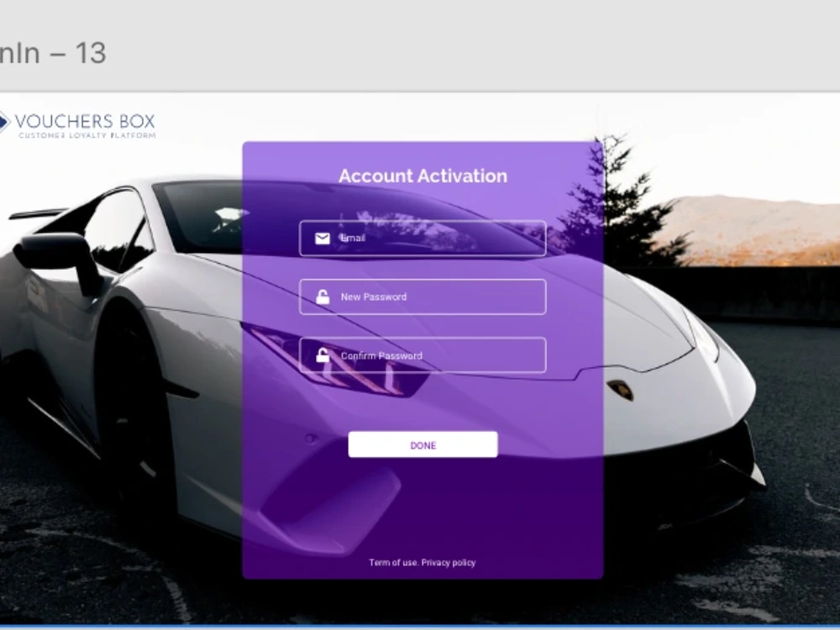Click the Account Activation heading
Screen dimensions: 840x630
coord(423,176)
